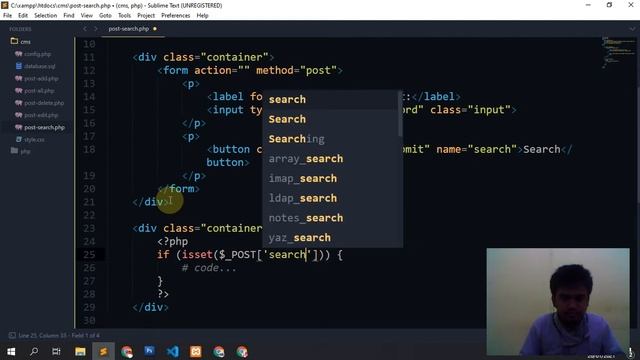Click the code minimap preview
The image size is (640, 360).
[619, 53]
